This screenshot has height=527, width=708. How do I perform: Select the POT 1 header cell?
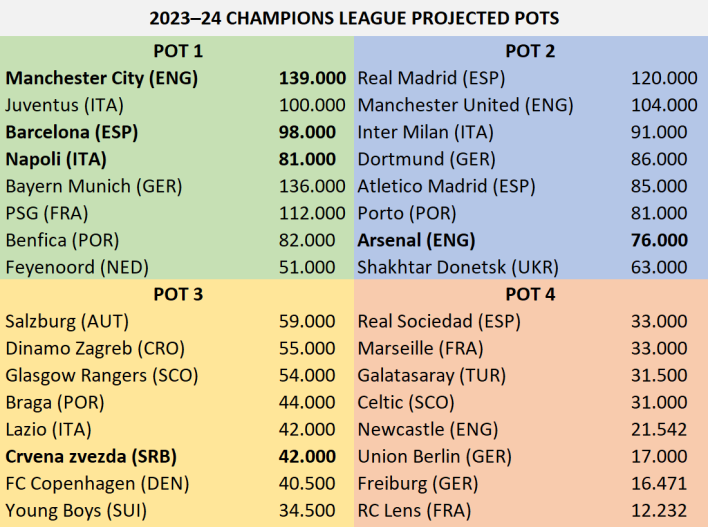coord(177,50)
